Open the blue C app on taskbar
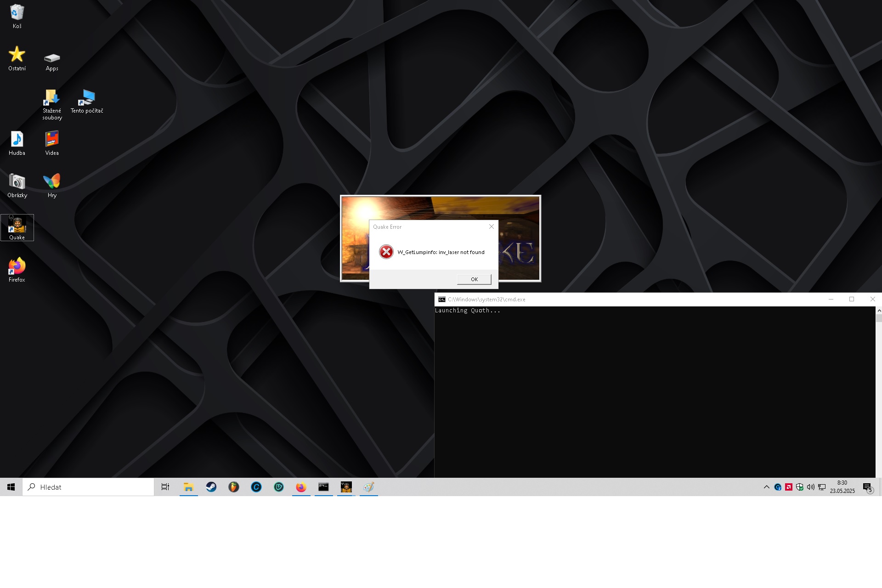This screenshot has height=588, width=882. [256, 487]
